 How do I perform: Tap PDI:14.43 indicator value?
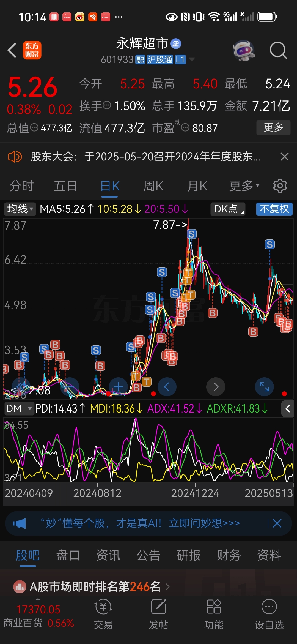(x=60, y=409)
